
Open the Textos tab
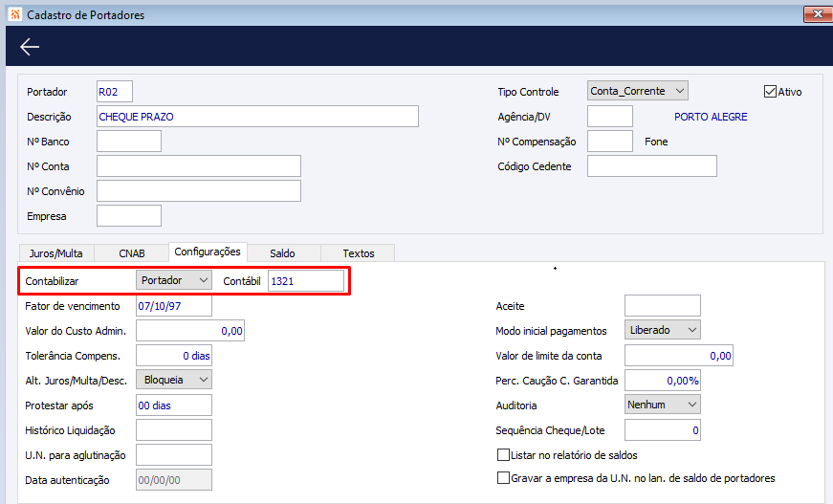pyautogui.click(x=358, y=253)
